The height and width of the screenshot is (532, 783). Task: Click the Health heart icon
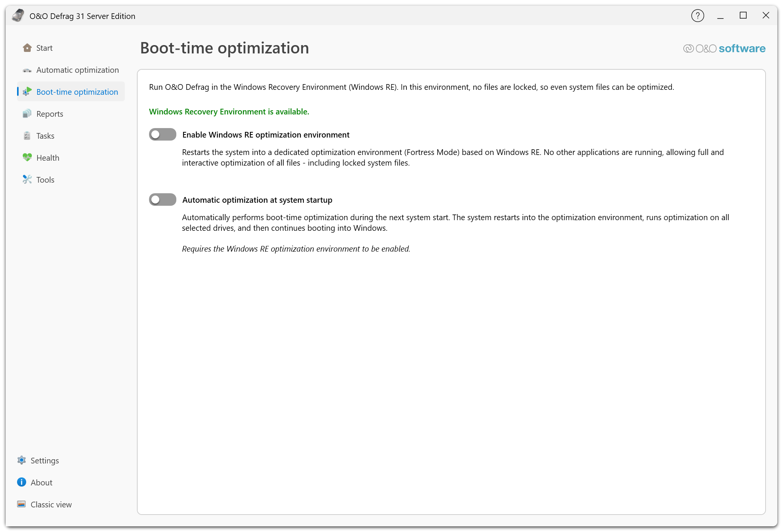(x=27, y=158)
